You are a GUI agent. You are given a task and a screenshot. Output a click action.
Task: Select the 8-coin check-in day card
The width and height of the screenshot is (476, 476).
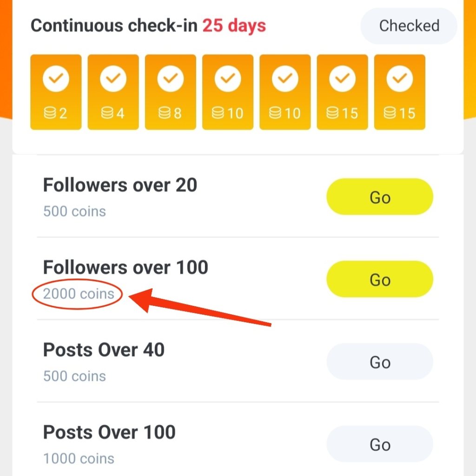coord(170,92)
